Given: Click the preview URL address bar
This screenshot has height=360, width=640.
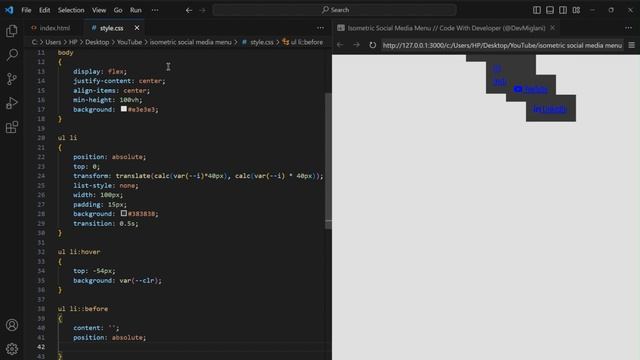Looking at the screenshot, I should coord(502,45).
